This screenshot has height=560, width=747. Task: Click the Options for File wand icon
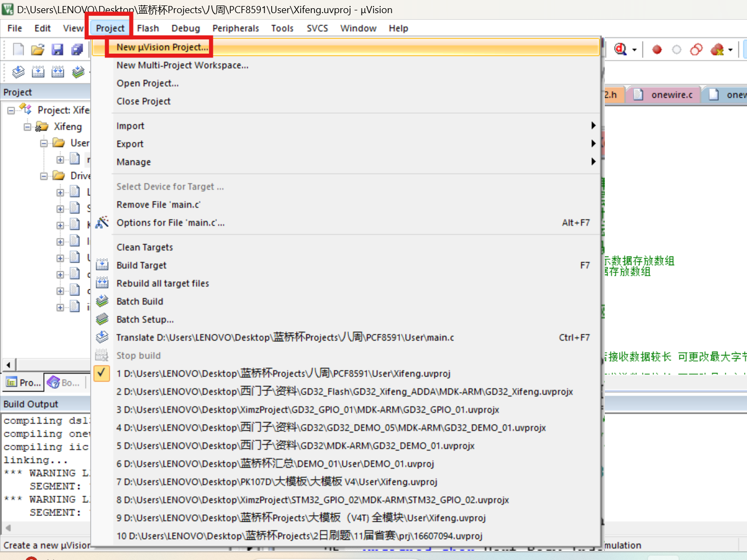[x=102, y=223]
